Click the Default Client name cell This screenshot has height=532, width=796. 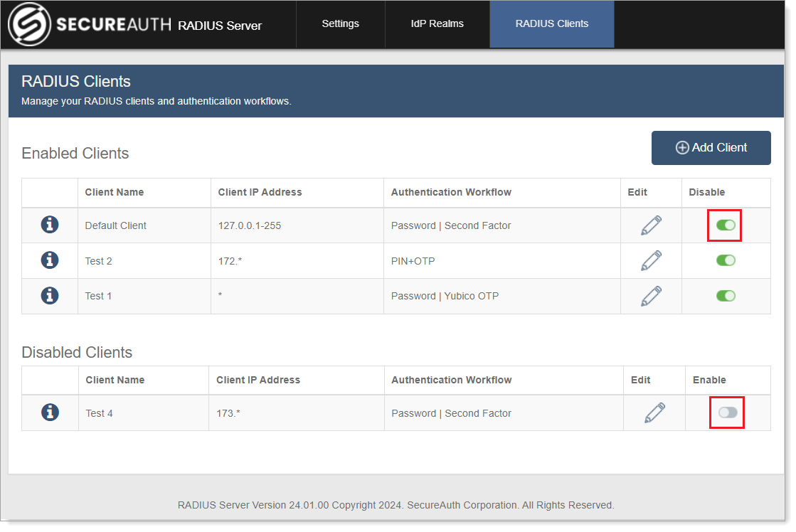tap(116, 225)
